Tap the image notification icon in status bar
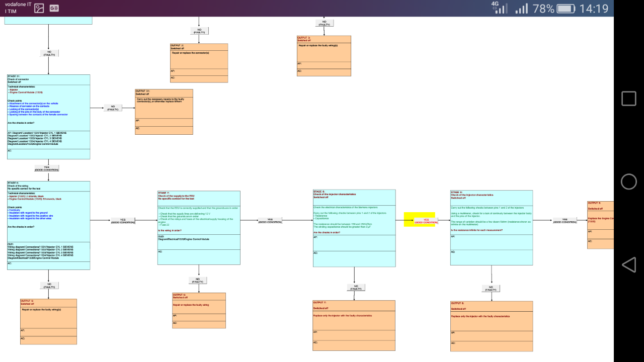The width and height of the screenshot is (644, 362). pos(39,8)
